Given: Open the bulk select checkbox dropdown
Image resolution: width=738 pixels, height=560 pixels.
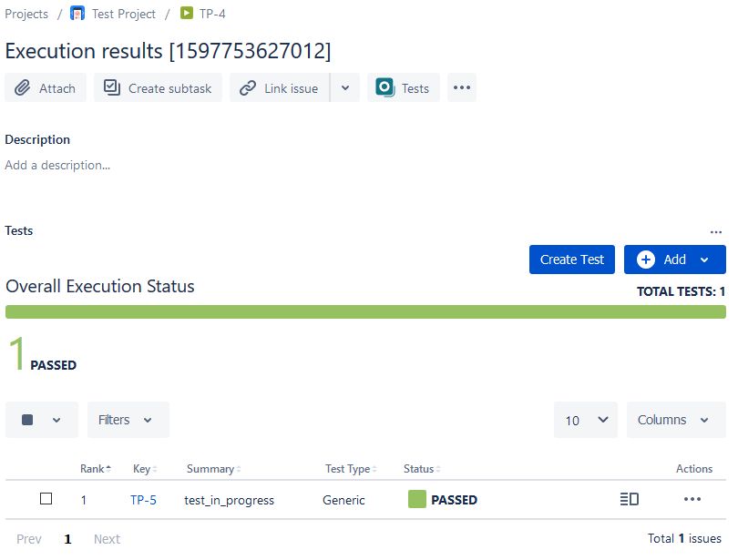Looking at the screenshot, I should click(x=42, y=420).
